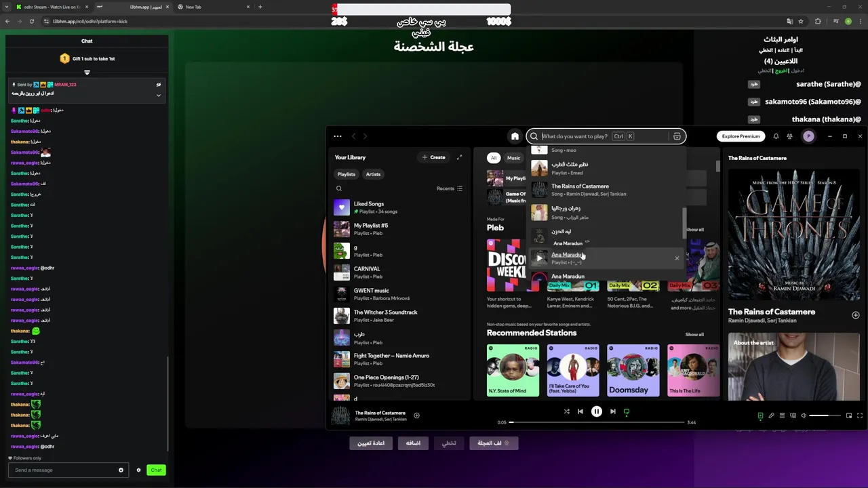
Task: Kick player sarathe with طرد button
Action: coord(753,84)
